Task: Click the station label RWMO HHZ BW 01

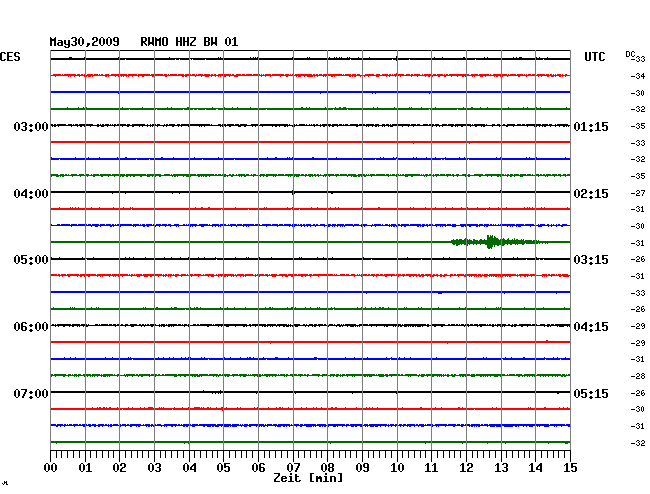Action: click(189, 42)
